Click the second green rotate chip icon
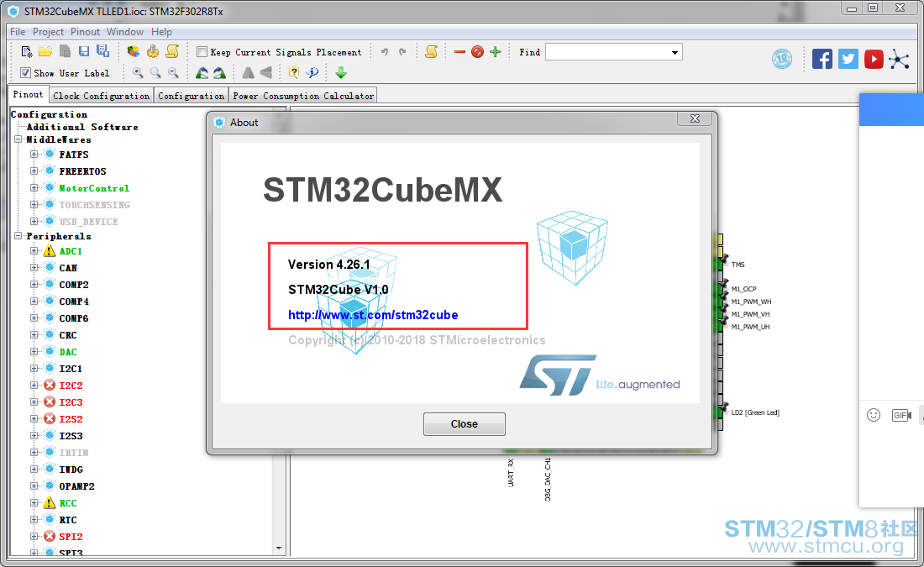The image size is (924, 567). (220, 72)
